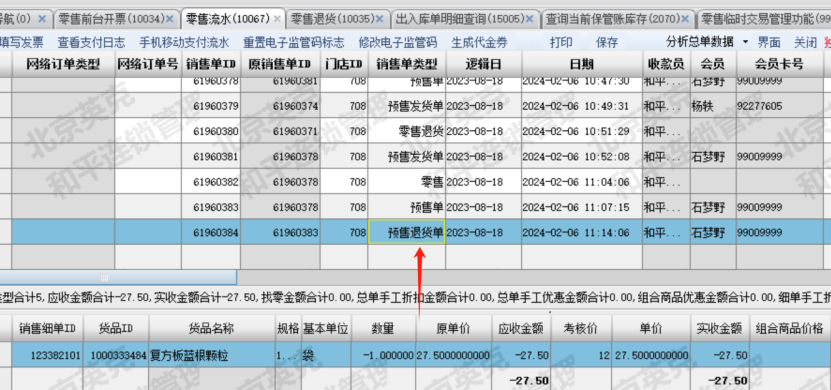The image size is (831, 390).
Task: Click 货品名称 column header
Action: pyautogui.click(x=211, y=329)
